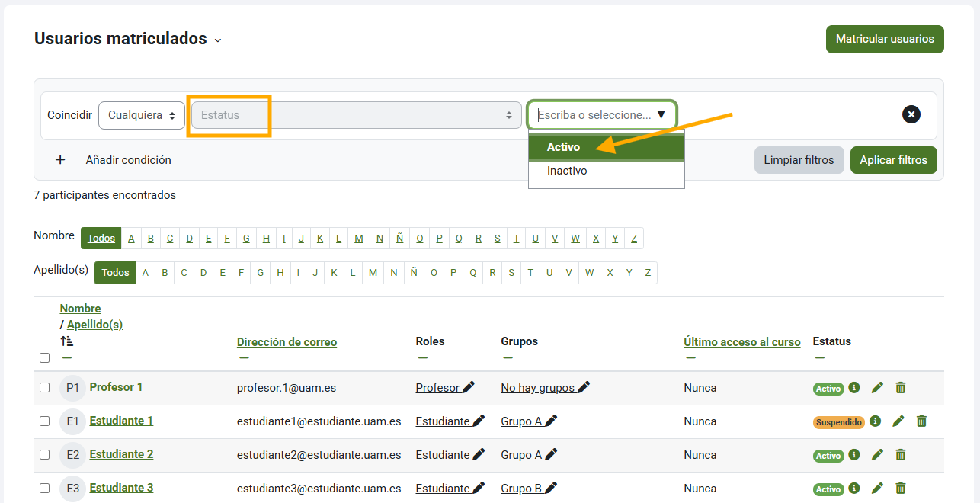Click the 'Escriba o seleccione' input field
980x503 pixels.
[x=594, y=115]
